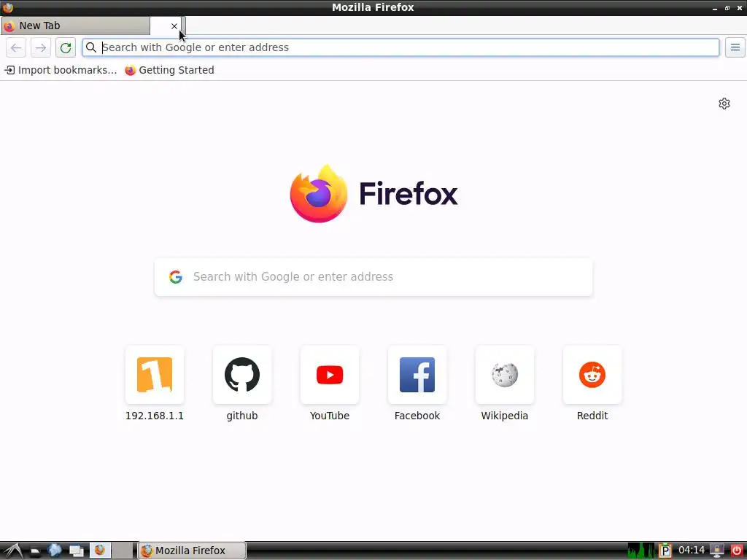Click the 04:14 clock in the tray

pyautogui.click(x=692, y=551)
